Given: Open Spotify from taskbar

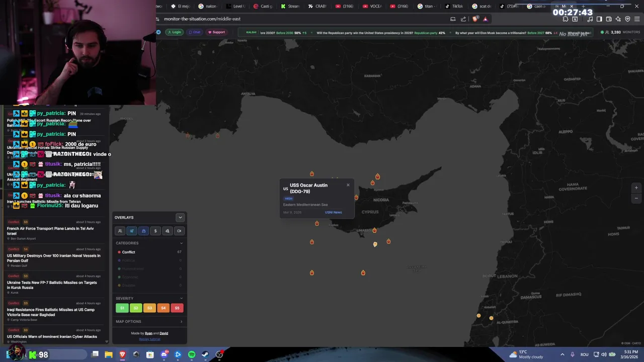Looking at the screenshot, I should [192, 354].
